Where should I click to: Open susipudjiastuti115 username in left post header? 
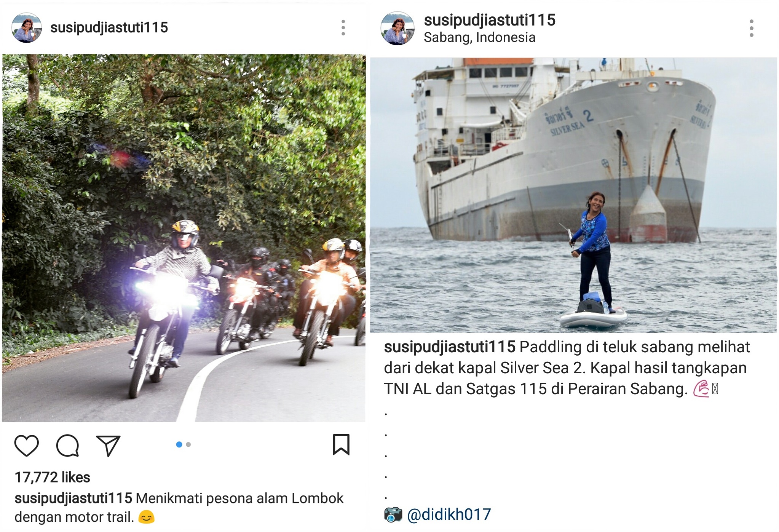coord(109,27)
